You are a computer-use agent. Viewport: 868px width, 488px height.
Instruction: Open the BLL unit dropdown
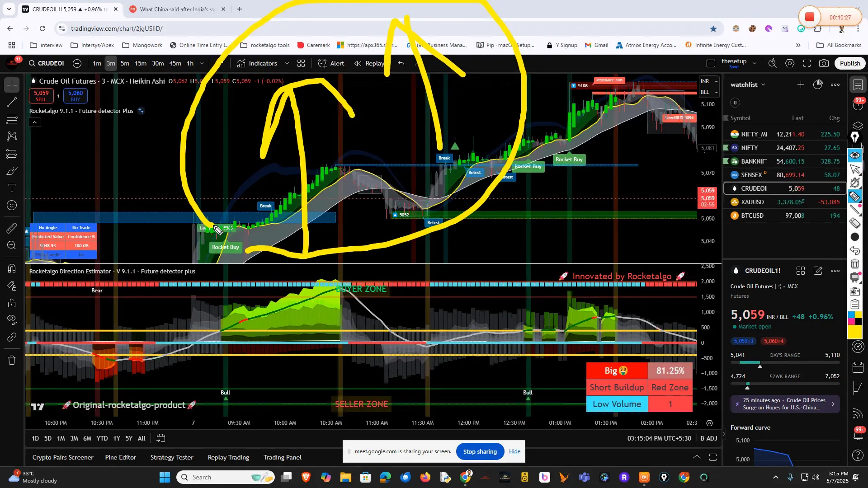click(x=709, y=92)
